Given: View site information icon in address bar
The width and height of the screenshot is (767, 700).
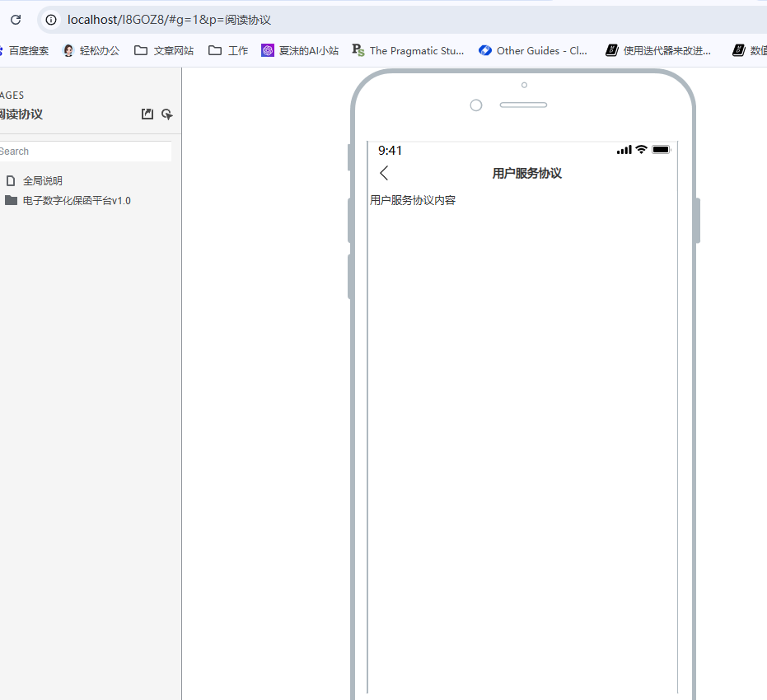Looking at the screenshot, I should [51, 20].
